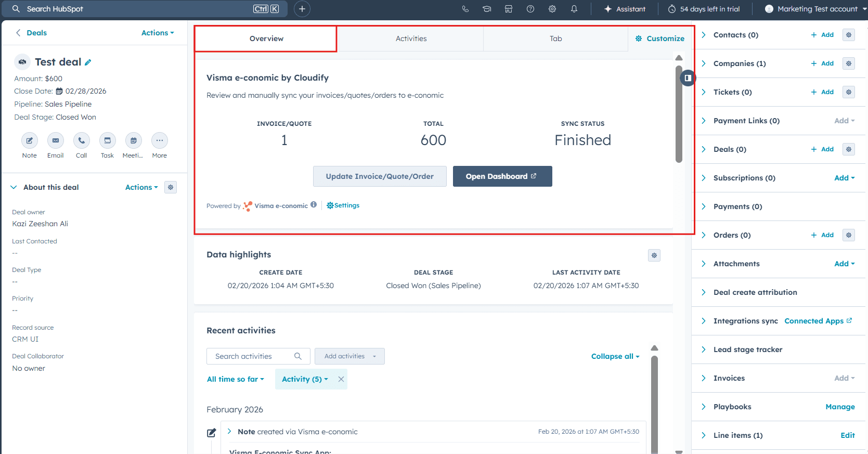The width and height of the screenshot is (868, 454).
Task: Click the main content vertical scrollbar
Action: [679, 113]
